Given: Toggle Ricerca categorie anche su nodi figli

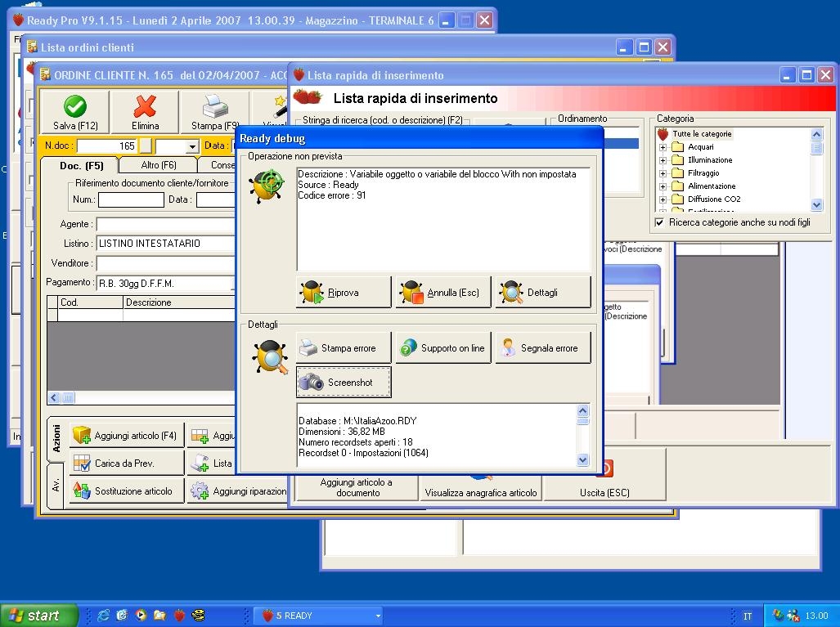Looking at the screenshot, I should [x=659, y=222].
